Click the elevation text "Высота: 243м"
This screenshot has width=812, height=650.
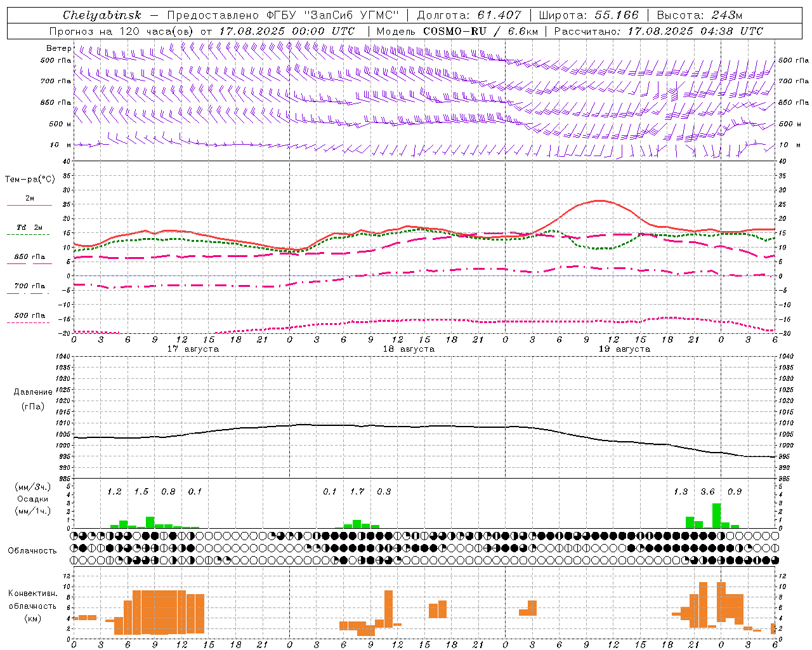point(700,15)
